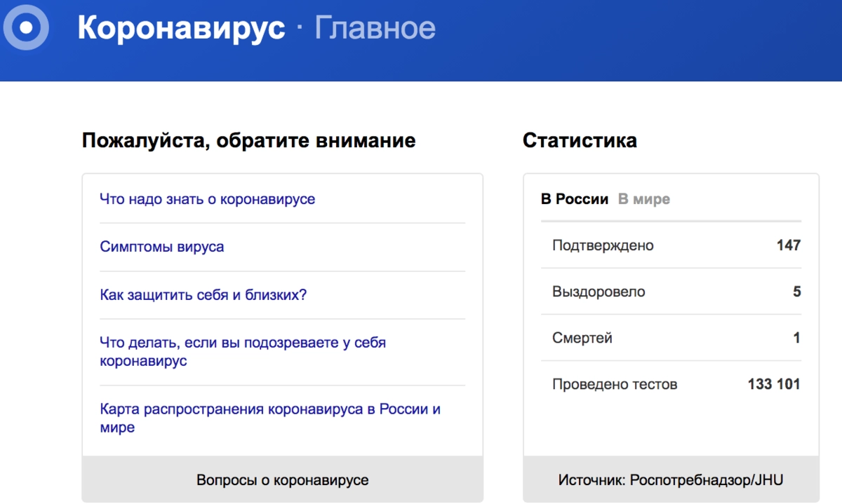Click the circular logo icon in header
The image size is (842, 504).
(26, 28)
